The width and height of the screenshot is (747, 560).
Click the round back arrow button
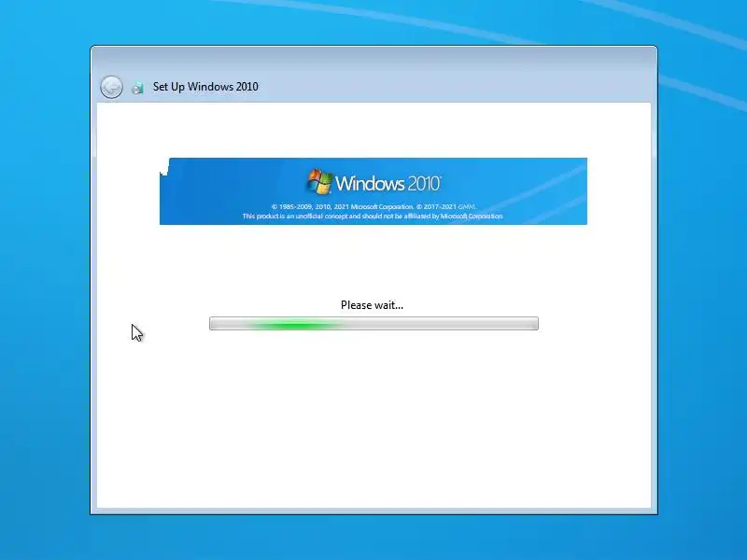(111, 87)
